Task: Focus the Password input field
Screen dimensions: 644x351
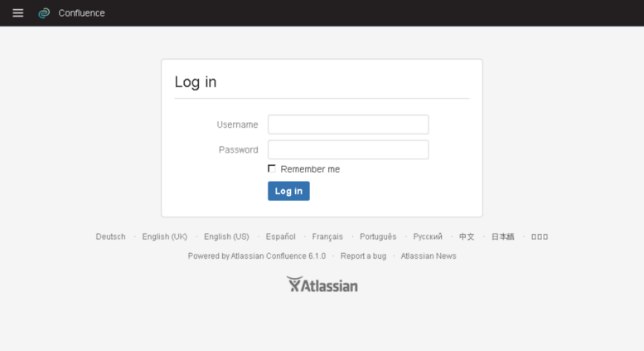Action: click(x=348, y=149)
